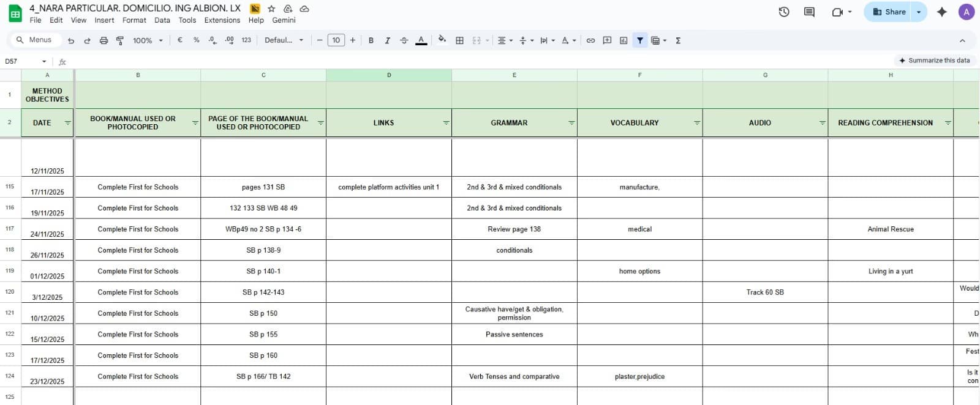Click the Insert chart icon
This screenshot has height=405, width=980.
[x=624, y=40]
